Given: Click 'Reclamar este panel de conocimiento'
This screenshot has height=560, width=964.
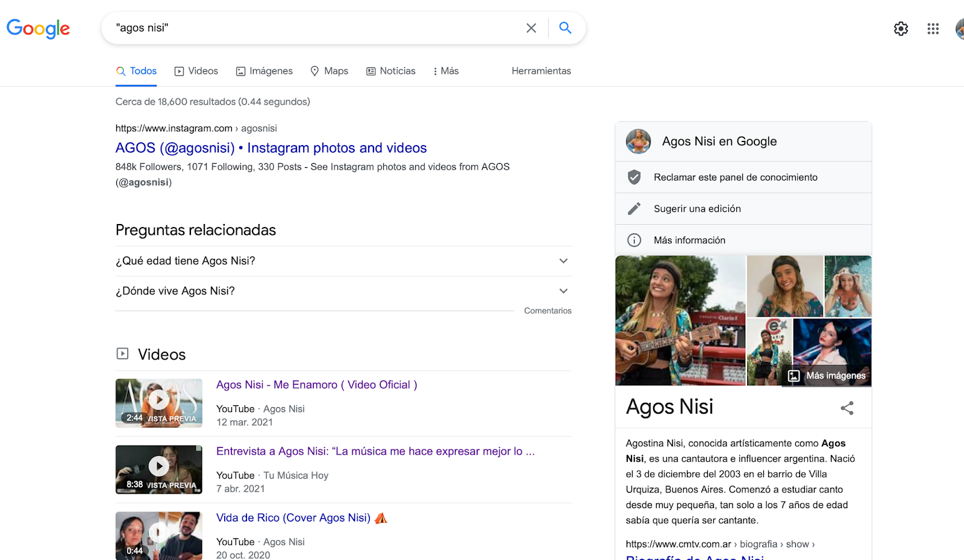Looking at the screenshot, I should click(736, 178).
